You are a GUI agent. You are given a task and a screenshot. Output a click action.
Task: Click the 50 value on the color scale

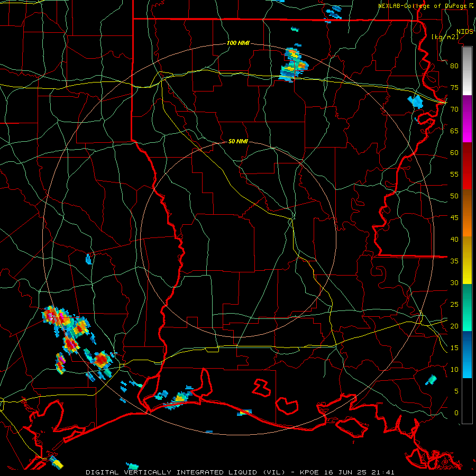coord(454,196)
